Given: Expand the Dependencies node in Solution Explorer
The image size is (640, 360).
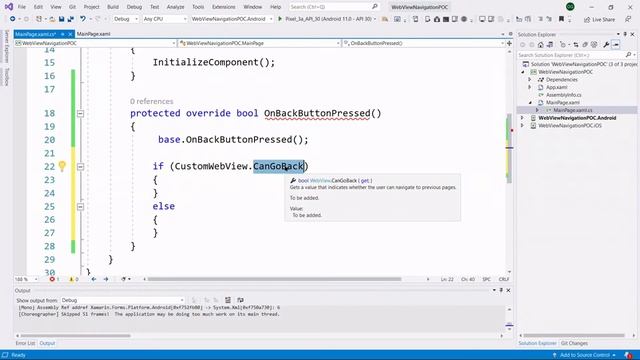Looking at the screenshot, I should coord(530,79).
